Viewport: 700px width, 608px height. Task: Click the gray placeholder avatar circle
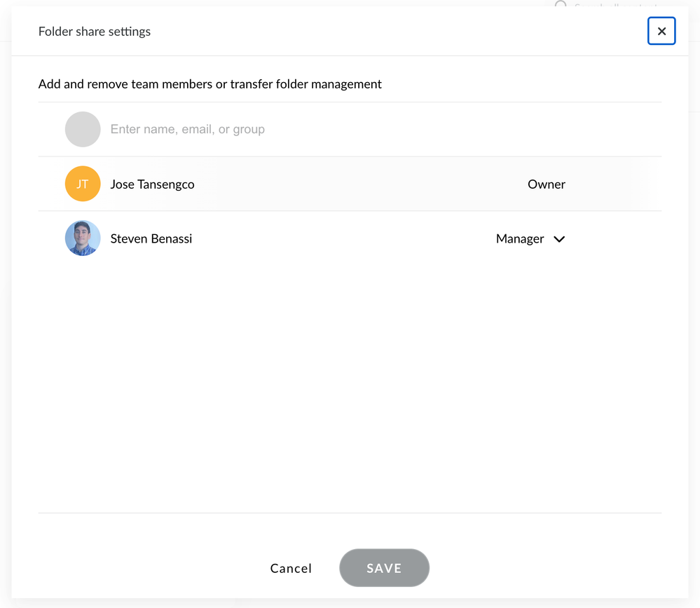(x=83, y=129)
